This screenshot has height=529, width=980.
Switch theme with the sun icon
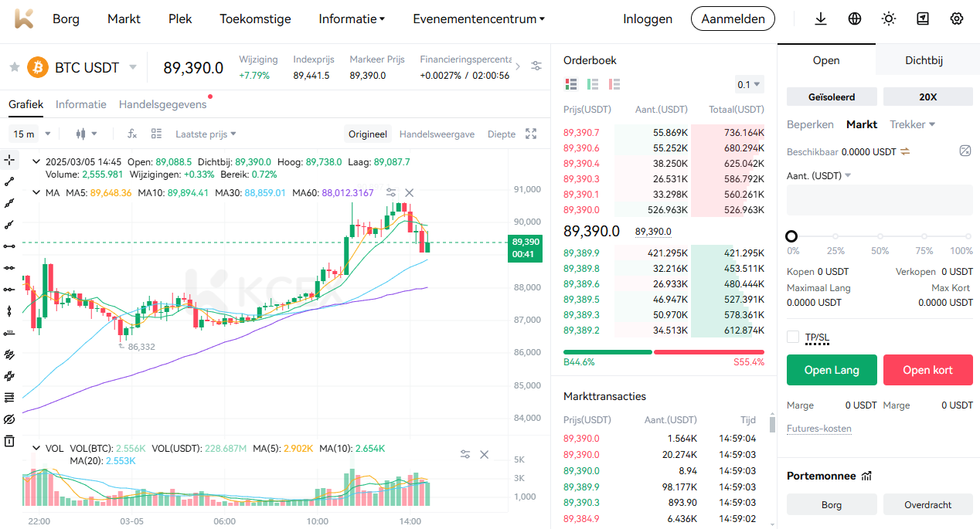pyautogui.click(x=889, y=19)
